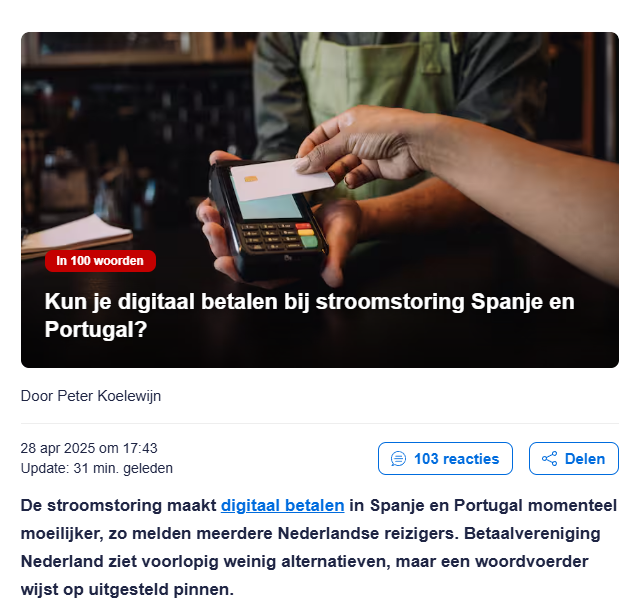Open the 103 reacties comments button

pos(445,459)
